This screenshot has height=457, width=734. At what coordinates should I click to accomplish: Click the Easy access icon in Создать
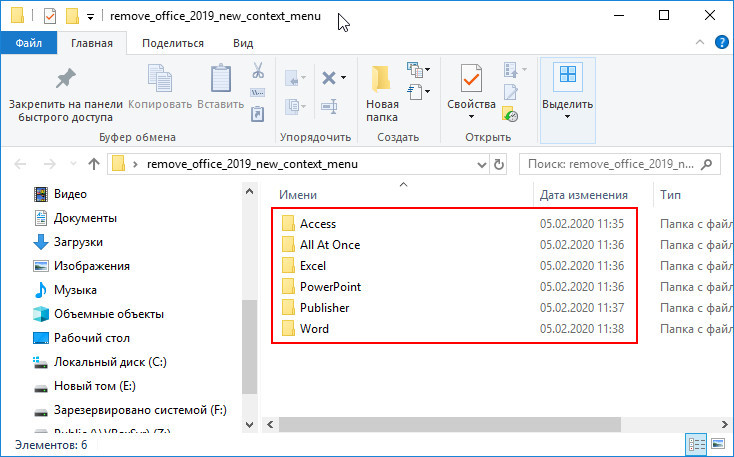(x=415, y=92)
